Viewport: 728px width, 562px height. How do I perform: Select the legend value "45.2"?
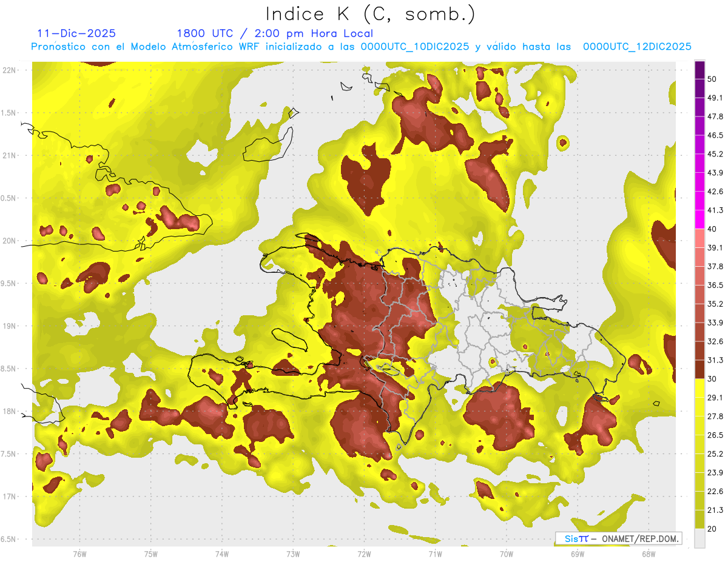tap(715, 154)
